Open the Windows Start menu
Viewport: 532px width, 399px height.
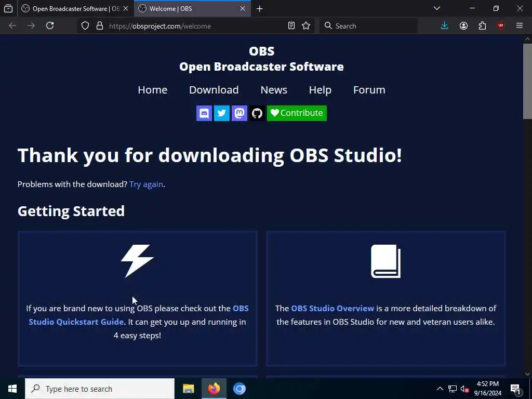tap(12, 389)
